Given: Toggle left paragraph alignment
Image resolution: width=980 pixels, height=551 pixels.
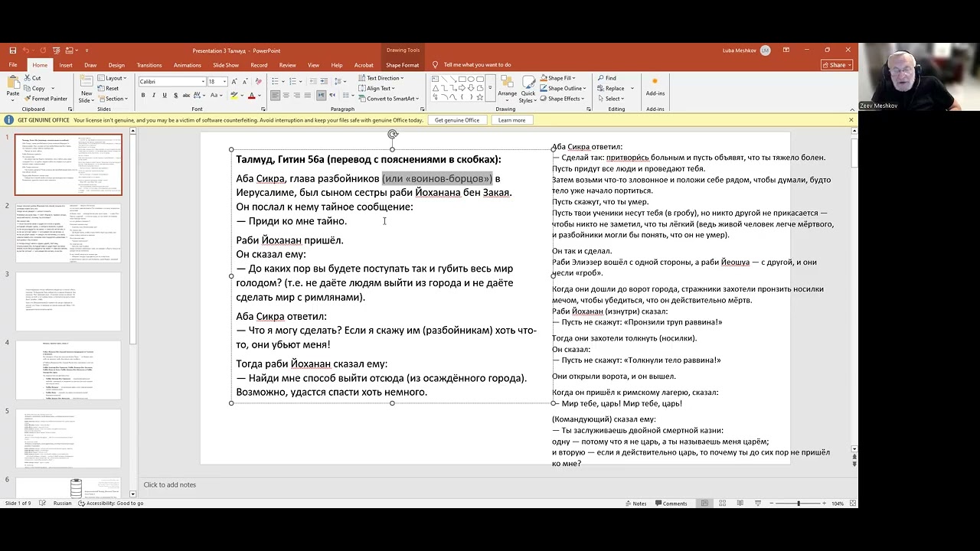Looking at the screenshot, I should [275, 96].
